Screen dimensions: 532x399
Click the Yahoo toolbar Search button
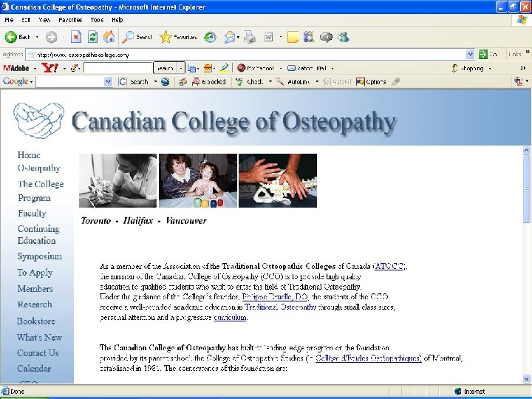coord(166,68)
